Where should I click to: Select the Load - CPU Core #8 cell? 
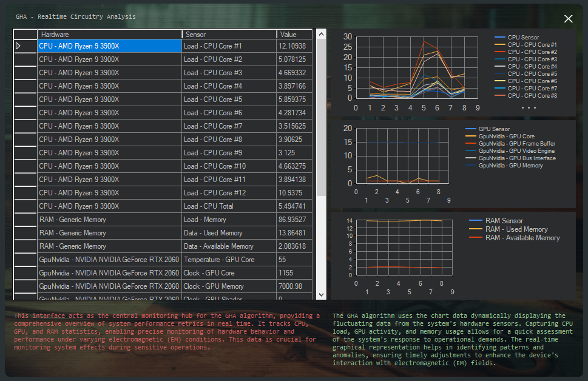(229, 140)
